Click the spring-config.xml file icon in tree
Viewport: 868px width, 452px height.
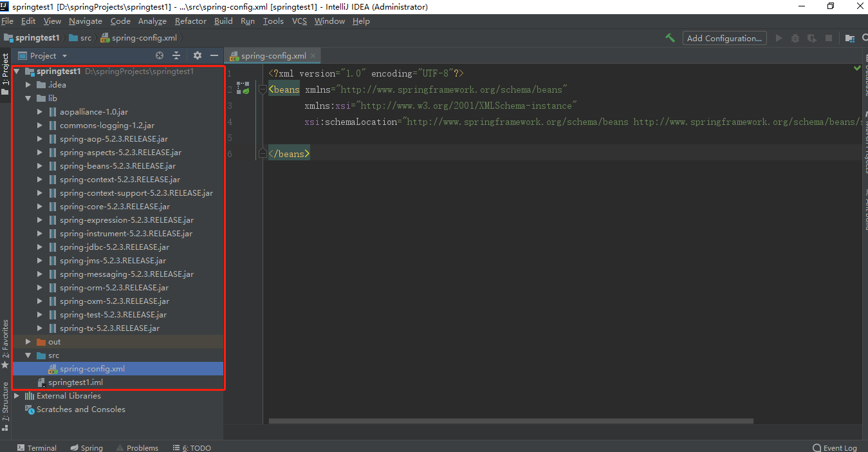click(x=53, y=369)
